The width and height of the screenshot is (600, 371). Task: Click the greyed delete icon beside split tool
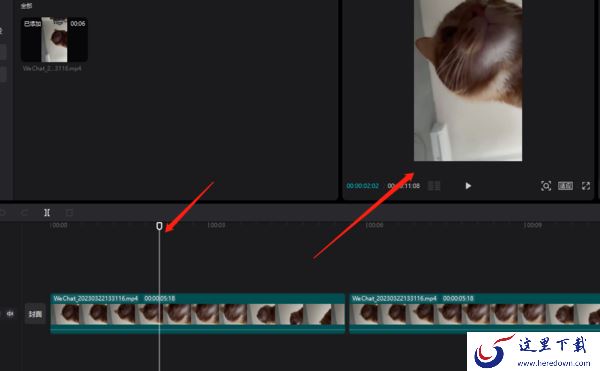(x=69, y=213)
